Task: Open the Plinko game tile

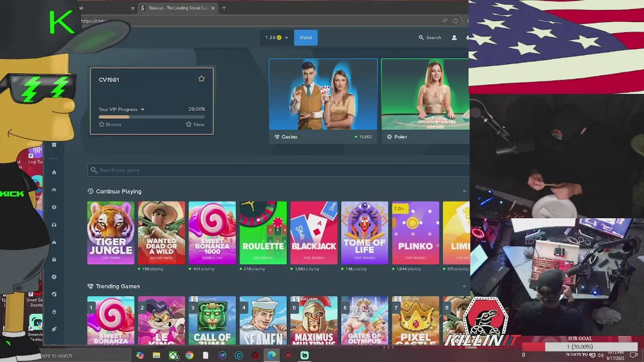Action: (416, 233)
